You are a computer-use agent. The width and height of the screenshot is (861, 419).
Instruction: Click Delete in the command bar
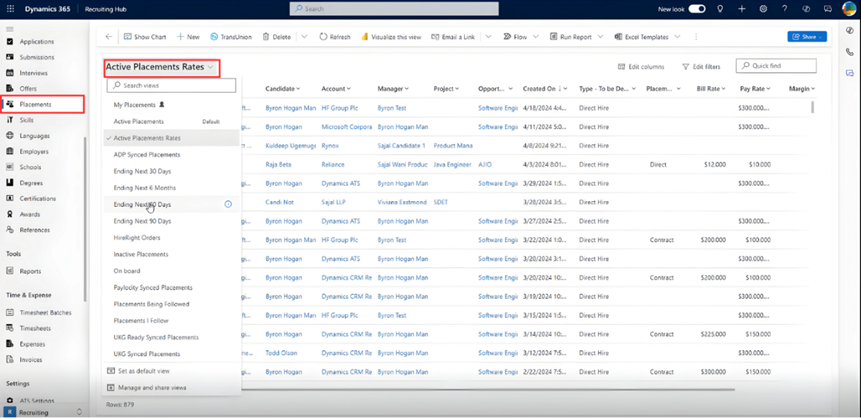coord(277,37)
